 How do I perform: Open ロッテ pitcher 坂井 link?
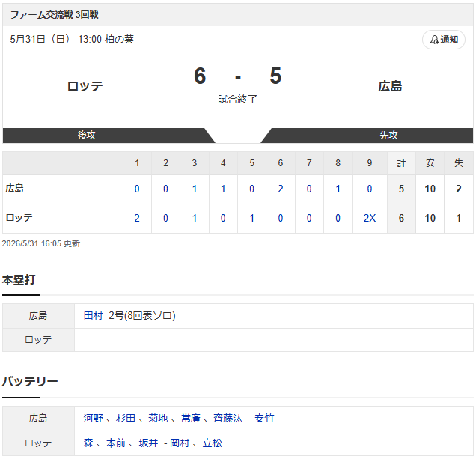[148, 443]
